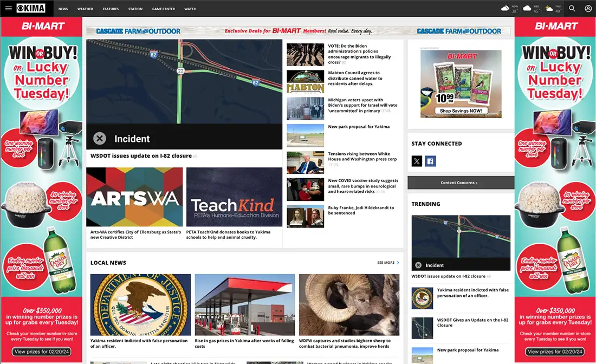Screen dimensions: 596x364
Task: Open the Trending I-82 map thumbnail
Action: click(461, 243)
